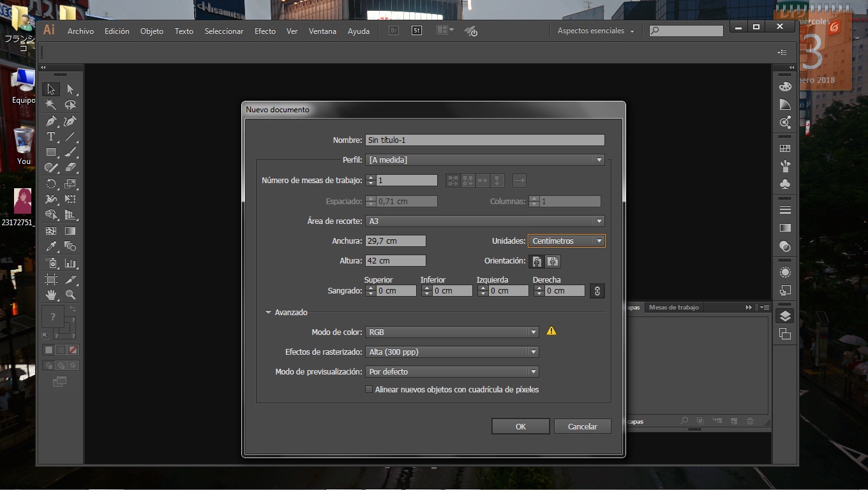Open the Objeto menu
Screen dimensions: 868x490
click(152, 31)
